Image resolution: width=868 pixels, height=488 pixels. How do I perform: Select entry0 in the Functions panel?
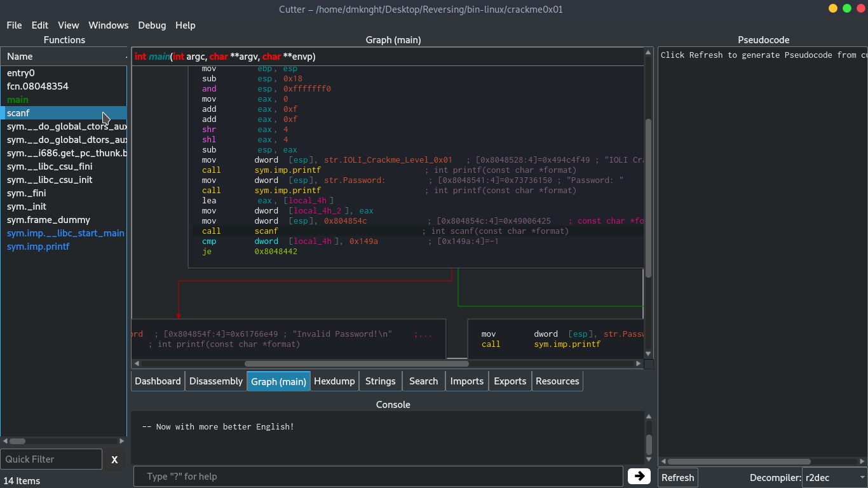(20, 72)
